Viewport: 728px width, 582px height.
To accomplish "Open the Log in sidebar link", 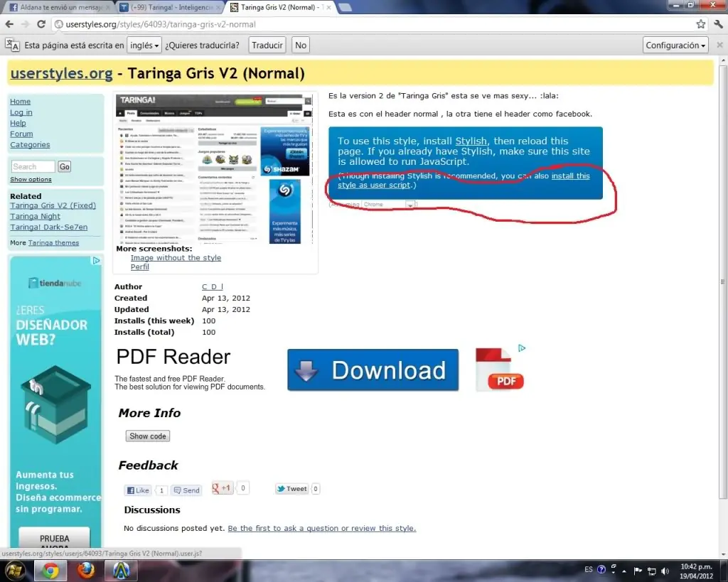I will [x=21, y=112].
